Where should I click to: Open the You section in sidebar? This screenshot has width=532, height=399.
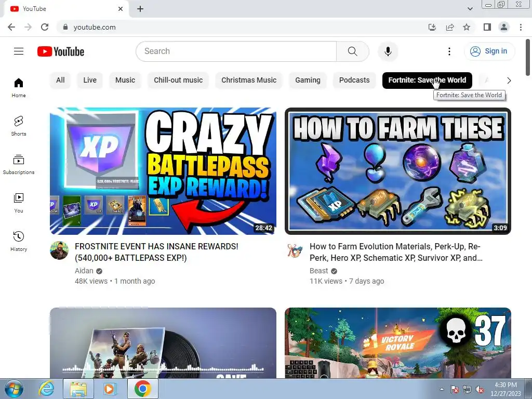[19, 203]
